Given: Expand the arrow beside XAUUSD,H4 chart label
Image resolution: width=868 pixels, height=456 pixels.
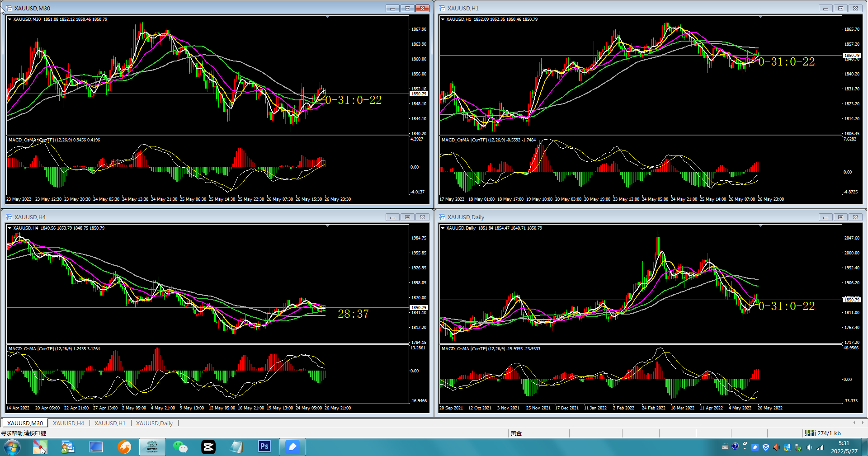Looking at the screenshot, I should point(9,228).
